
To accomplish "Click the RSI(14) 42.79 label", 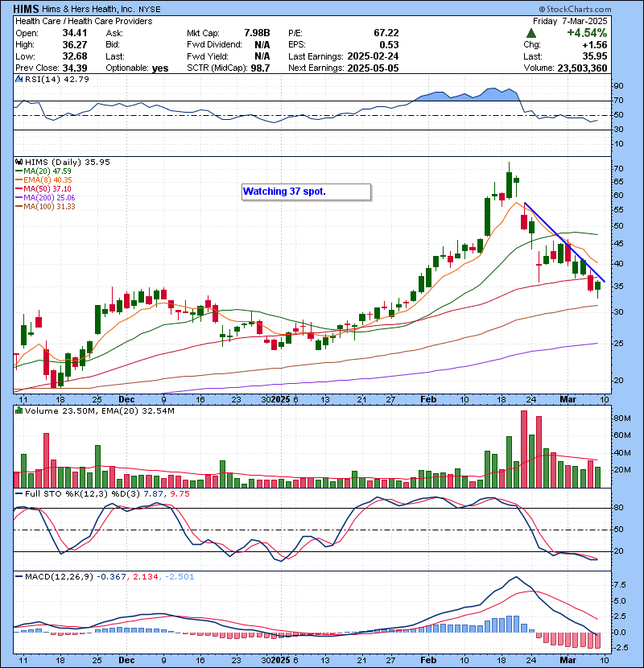I will [56, 79].
